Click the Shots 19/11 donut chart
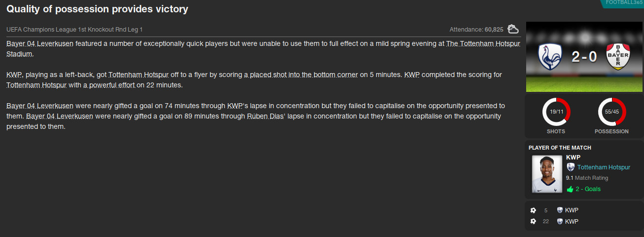The width and height of the screenshot is (644, 237). pyautogui.click(x=556, y=112)
